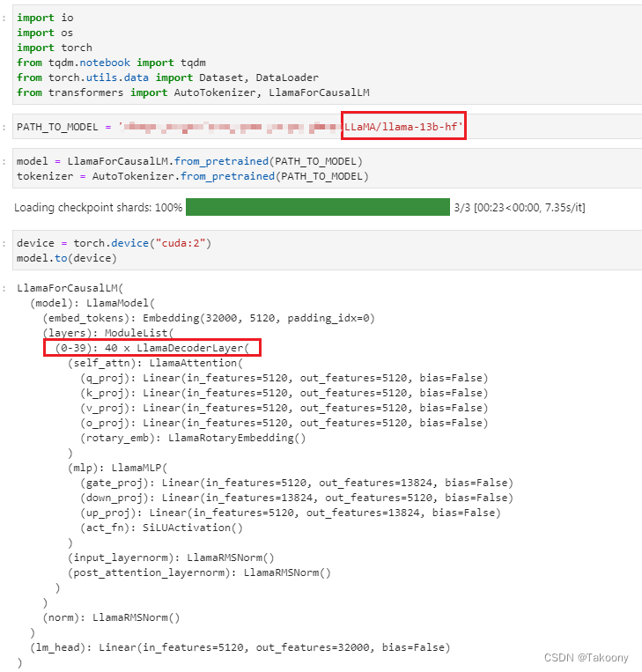Click the gate_proj Linear layer line
Image resolution: width=642 pixels, height=672 pixels.
297,483
